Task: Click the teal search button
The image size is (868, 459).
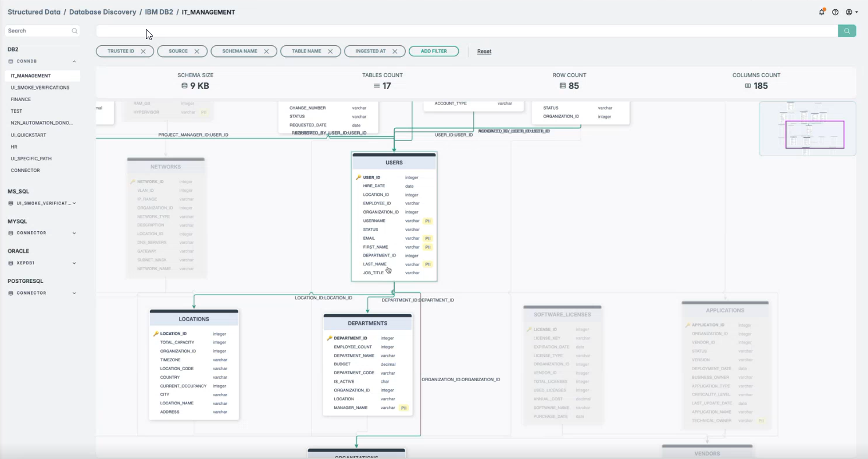Action: 847,31
